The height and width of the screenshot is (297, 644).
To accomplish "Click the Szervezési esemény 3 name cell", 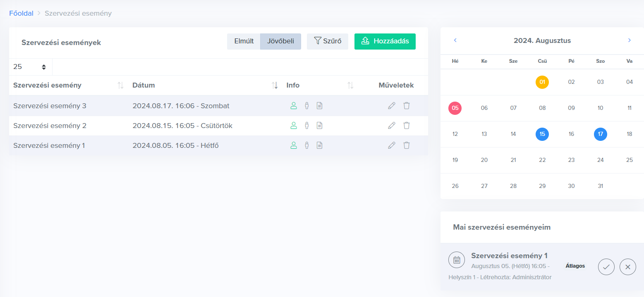I will [x=50, y=106].
